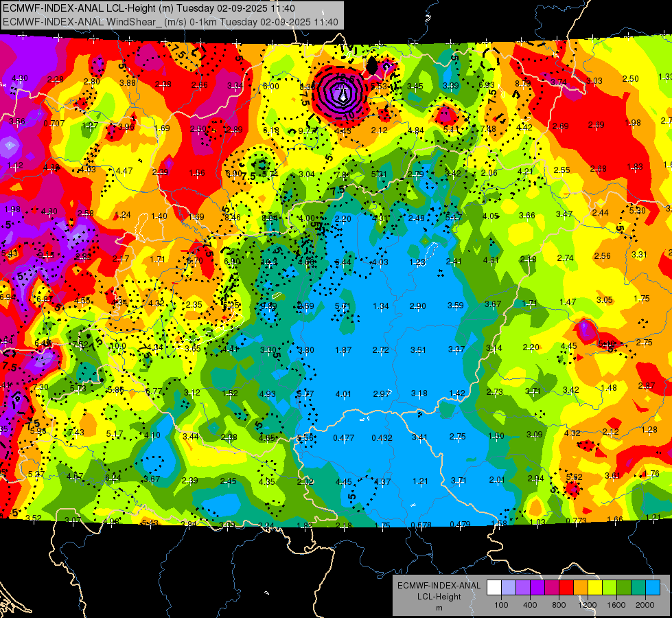Click the sky blue swatch in the legend
672x618 pixels.
pyautogui.click(x=653, y=588)
